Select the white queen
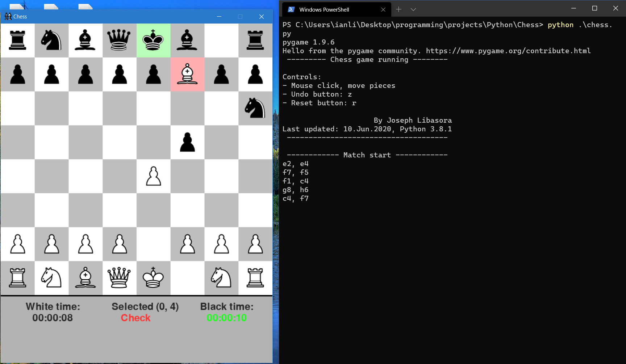The height and width of the screenshot is (364, 626). point(119,278)
